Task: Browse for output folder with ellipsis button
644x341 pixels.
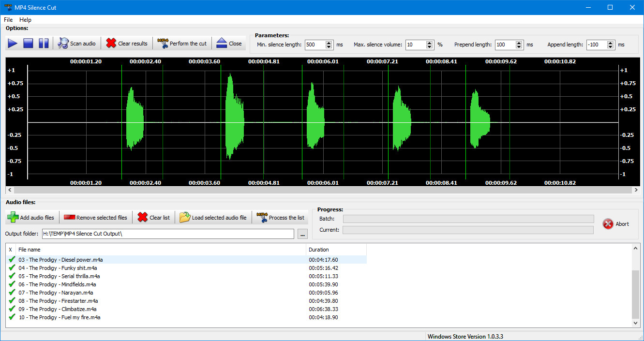Action: (x=303, y=234)
